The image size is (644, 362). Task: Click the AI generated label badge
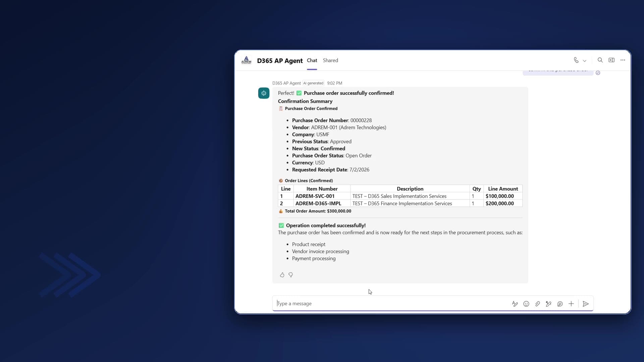pos(313,83)
